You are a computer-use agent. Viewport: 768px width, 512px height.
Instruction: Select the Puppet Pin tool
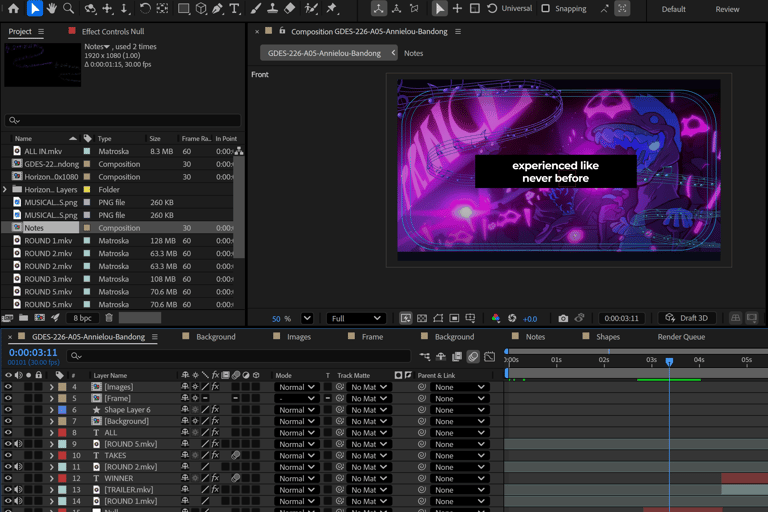pos(332,8)
